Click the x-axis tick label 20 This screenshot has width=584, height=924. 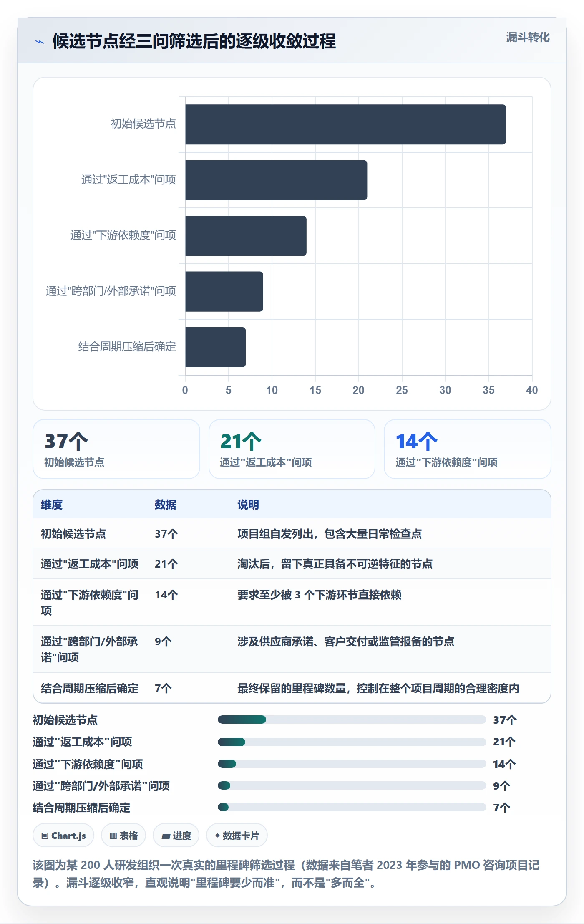pyautogui.click(x=358, y=390)
